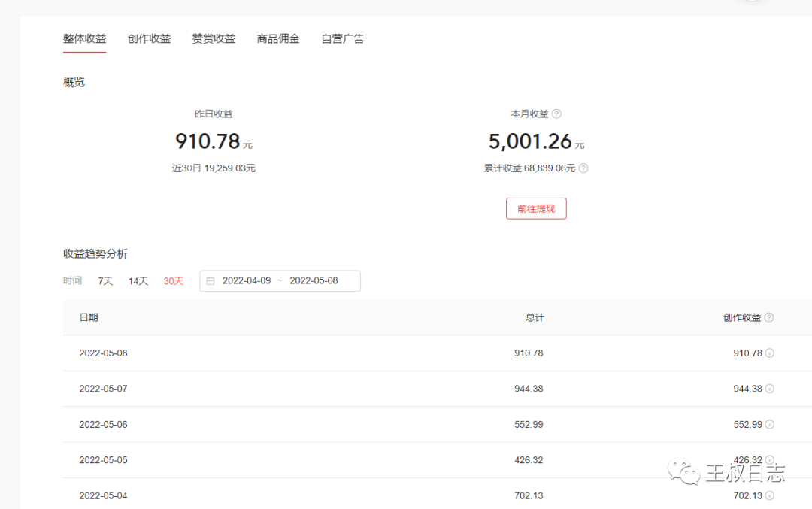Click the 创作收益 column header label
812x509 pixels.
(x=742, y=317)
